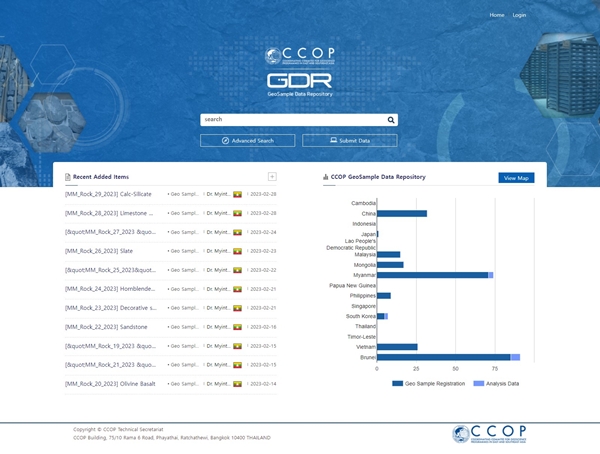
Task: Click inside the search text field
Action: pyautogui.click(x=290, y=120)
